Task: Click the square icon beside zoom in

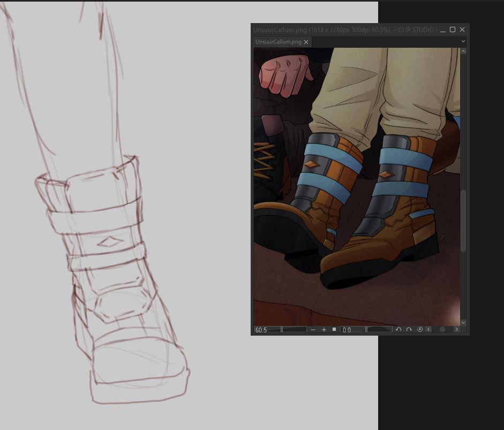Action: [334, 329]
